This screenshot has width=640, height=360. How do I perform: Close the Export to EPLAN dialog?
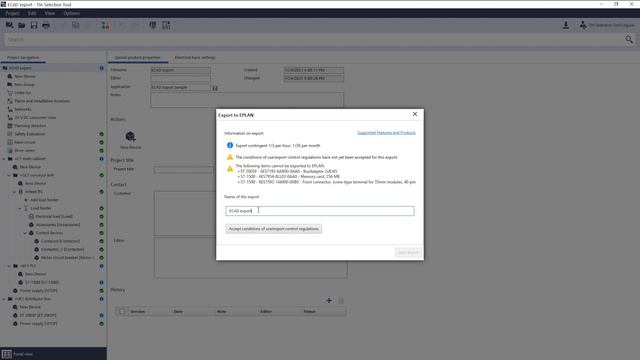coord(415,114)
